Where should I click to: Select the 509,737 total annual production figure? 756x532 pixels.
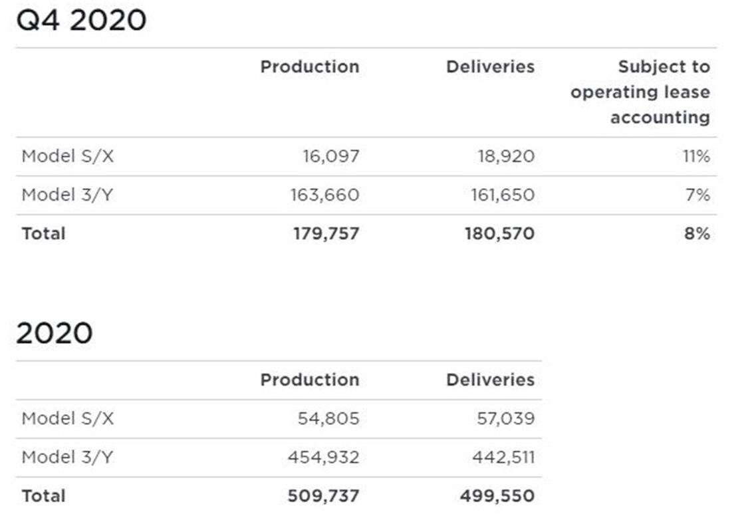[x=323, y=495]
